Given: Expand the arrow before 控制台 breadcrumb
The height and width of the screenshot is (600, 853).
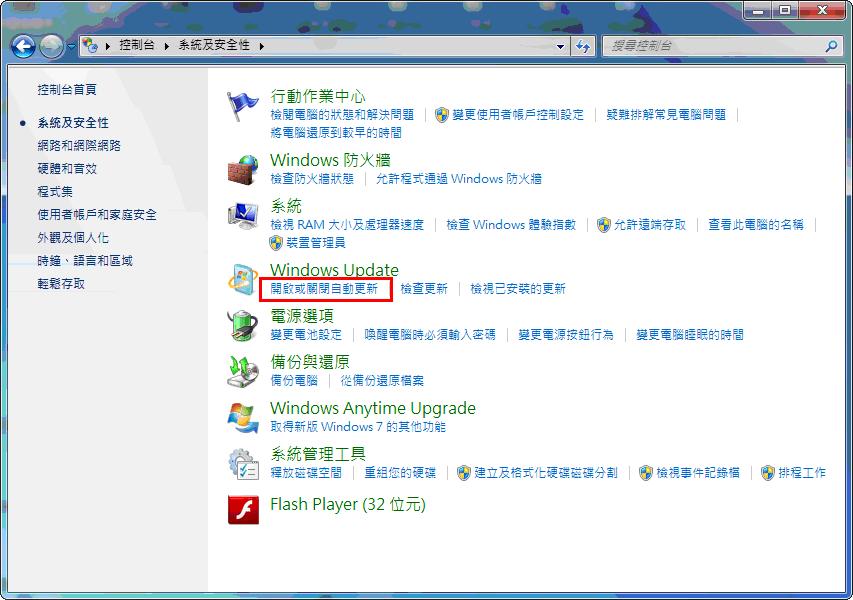Looking at the screenshot, I should [108, 47].
